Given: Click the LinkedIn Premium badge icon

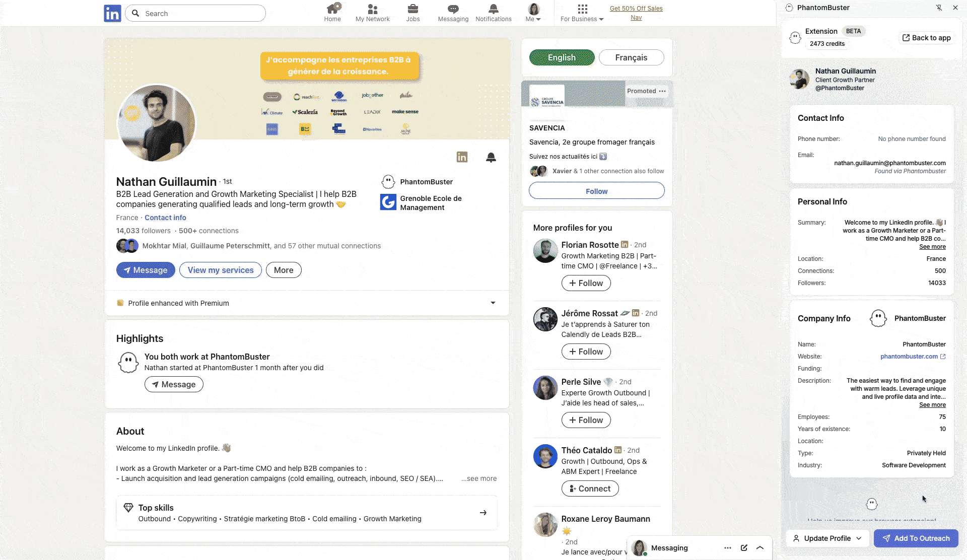Looking at the screenshot, I should point(462,157).
